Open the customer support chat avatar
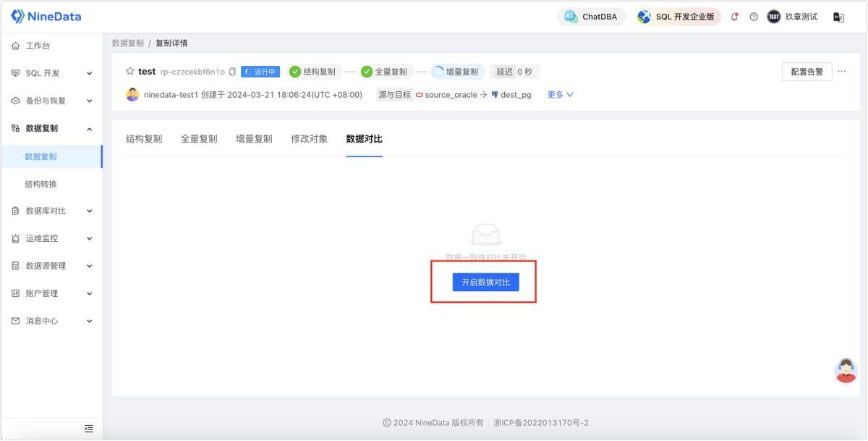The width and height of the screenshot is (868, 441). tap(846, 370)
